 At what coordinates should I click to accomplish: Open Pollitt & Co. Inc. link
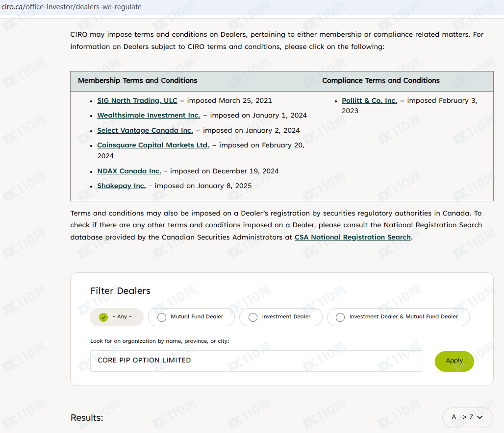(369, 100)
